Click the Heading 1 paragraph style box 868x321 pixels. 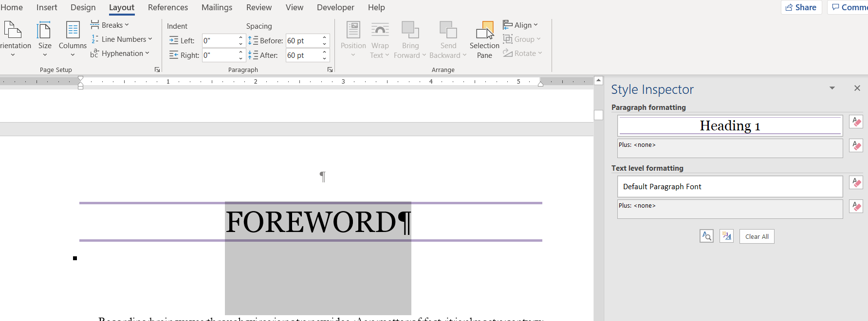click(730, 126)
